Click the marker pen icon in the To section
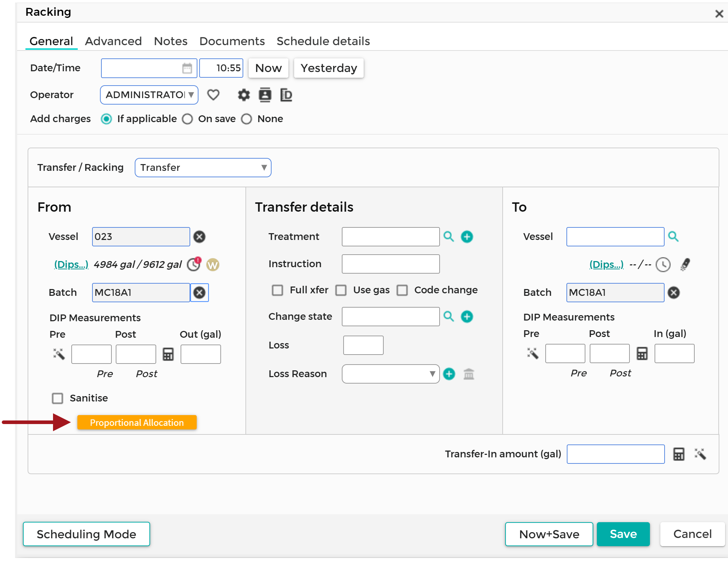Image resolution: width=728 pixels, height=563 pixels. [685, 265]
